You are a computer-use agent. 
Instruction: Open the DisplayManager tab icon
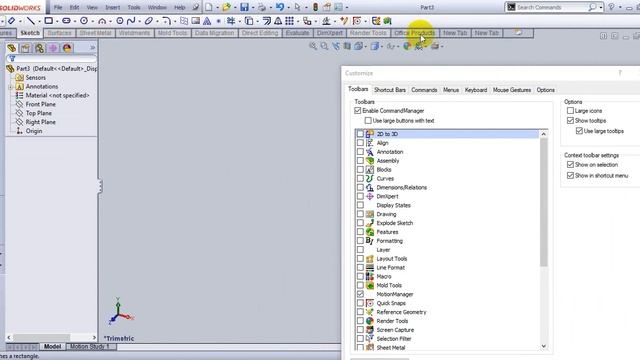(x=67, y=48)
